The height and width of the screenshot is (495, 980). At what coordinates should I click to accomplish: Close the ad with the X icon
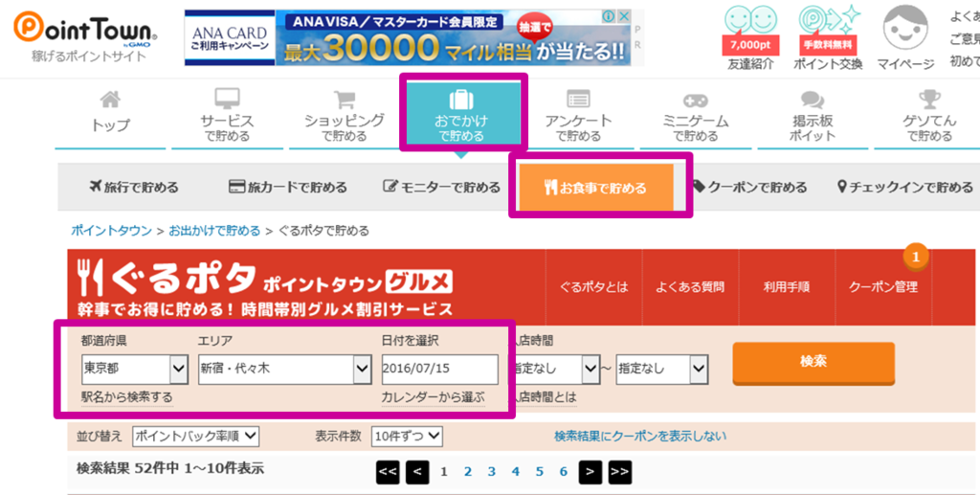tap(622, 17)
